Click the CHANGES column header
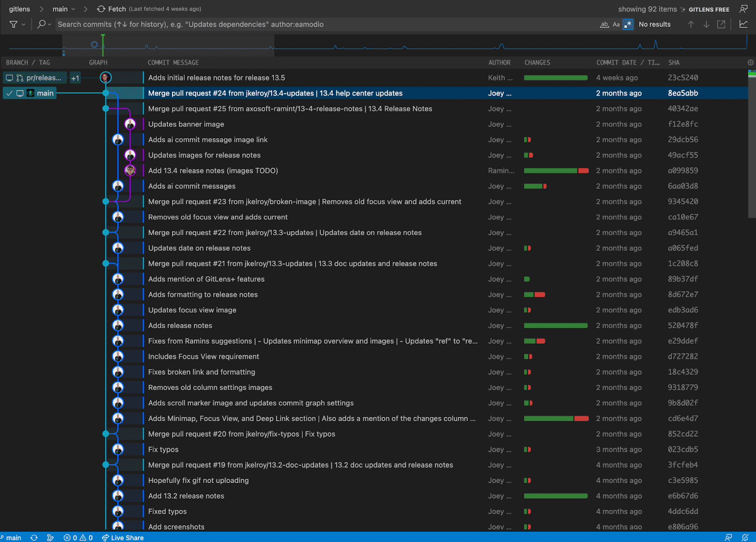756x542 pixels. [537, 62]
